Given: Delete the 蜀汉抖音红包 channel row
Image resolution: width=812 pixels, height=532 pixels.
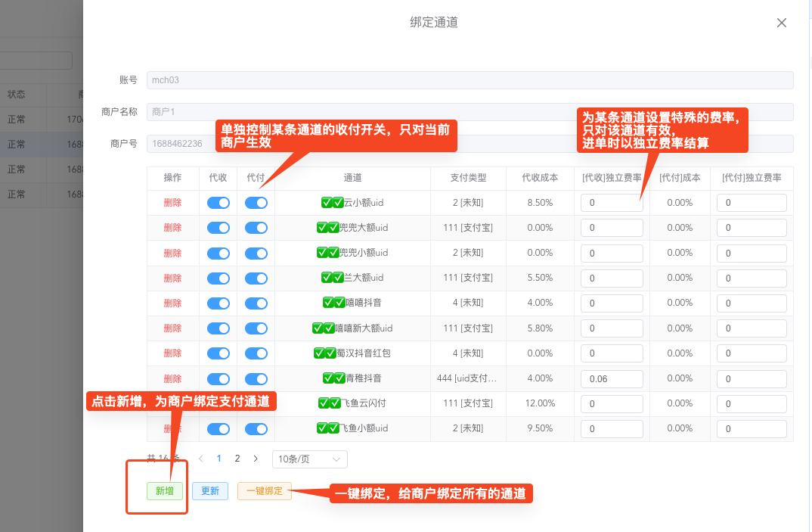Looking at the screenshot, I should (x=172, y=353).
